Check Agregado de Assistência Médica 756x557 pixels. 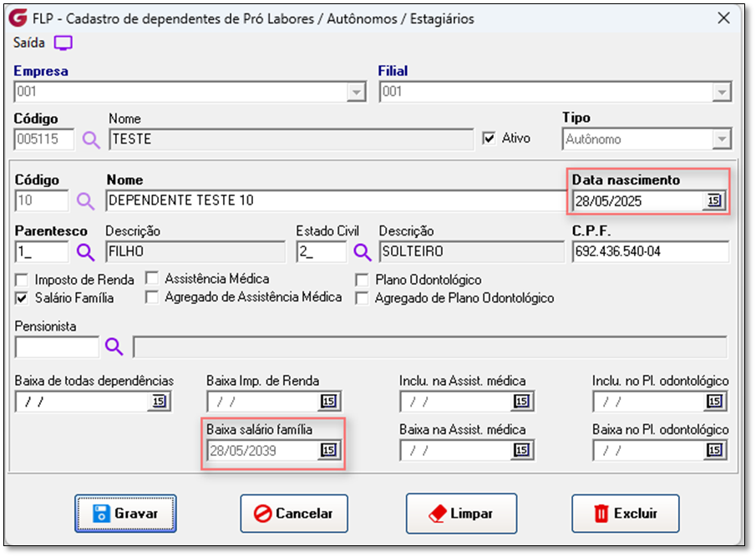152,297
